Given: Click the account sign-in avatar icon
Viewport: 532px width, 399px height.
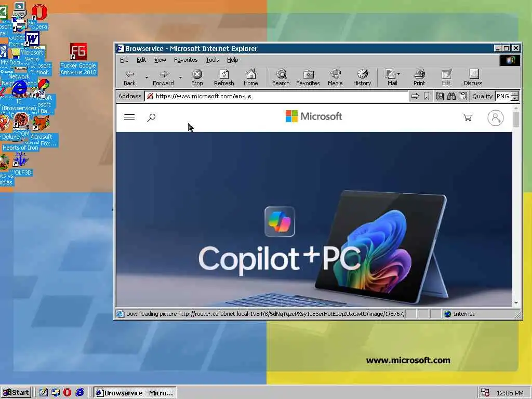Looking at the screenshot, I should click(x=495, y=118).
